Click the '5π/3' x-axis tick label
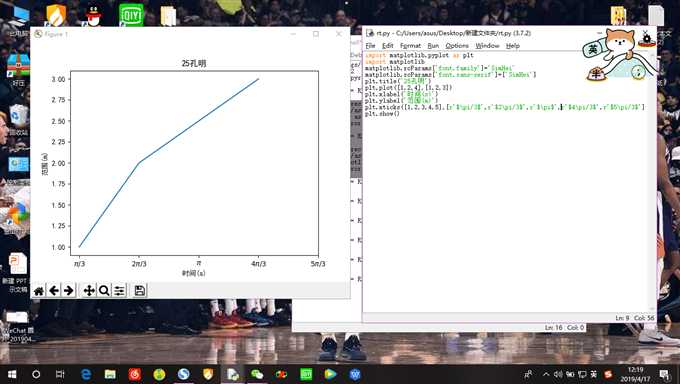Image resolution: width=680 pixels, height=384 pixels. pos(318,264)
